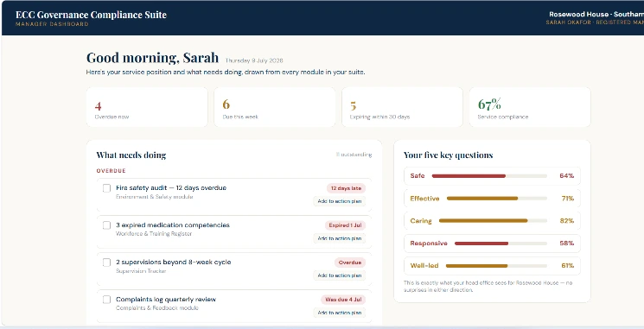Click the 'Environment & Safety module' text

(x=155, y=197)
